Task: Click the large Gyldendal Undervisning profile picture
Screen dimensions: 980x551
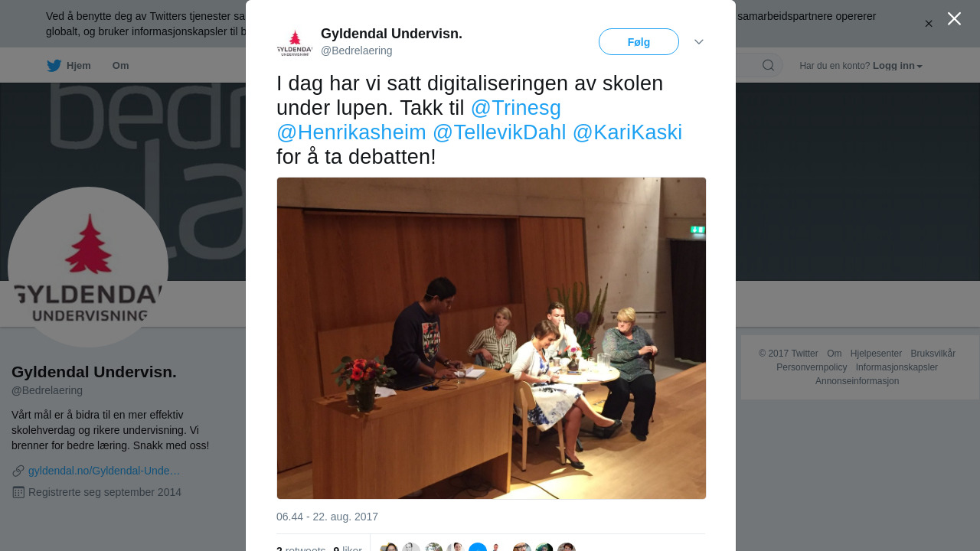Action: point(88,267)
